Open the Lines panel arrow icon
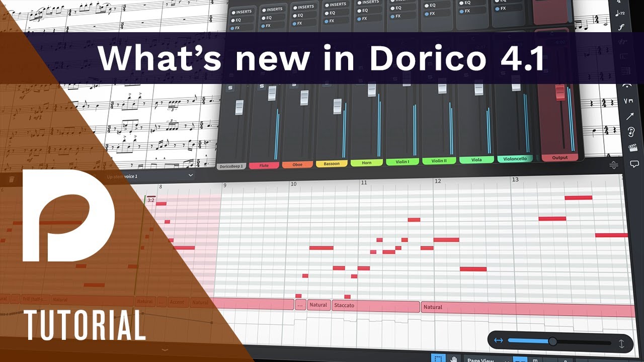This screenshot has width=644, height=362. tap(629, 116)
